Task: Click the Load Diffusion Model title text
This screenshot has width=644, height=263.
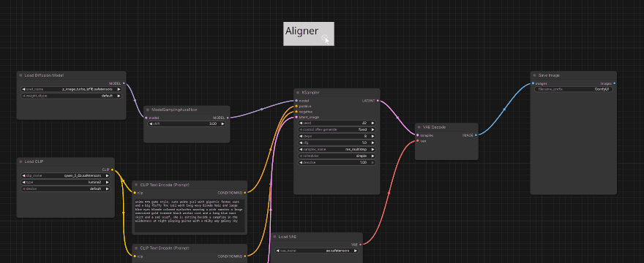Action: pos(44,75)
